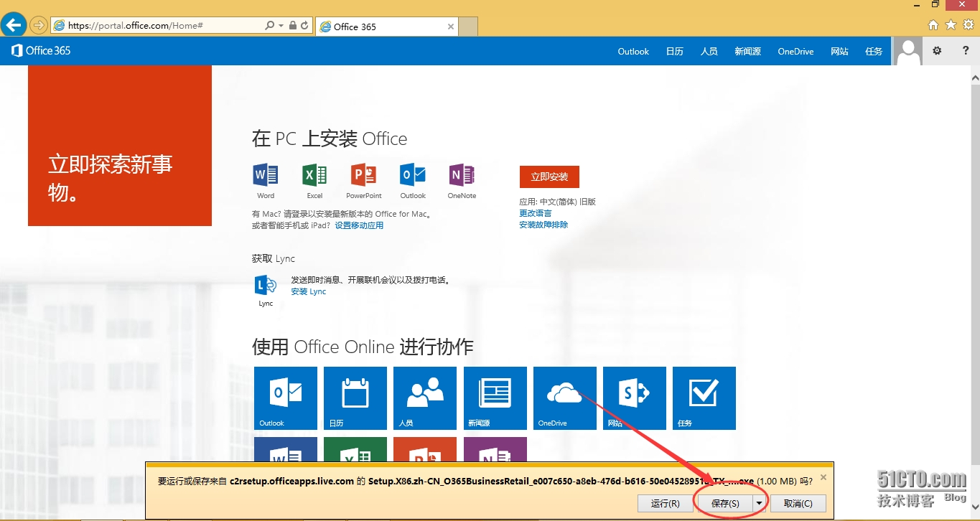Open the settings gear in Office header
980x521 pixels.
(937, 51)
